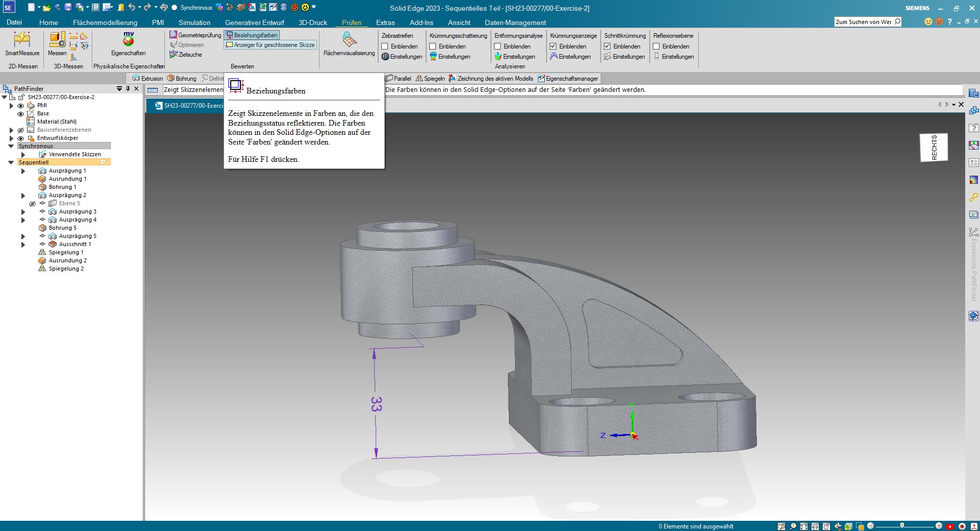Screen dimensions: 980x531
Task: Collapse the Sequentiell section
Action: (11, 162)
